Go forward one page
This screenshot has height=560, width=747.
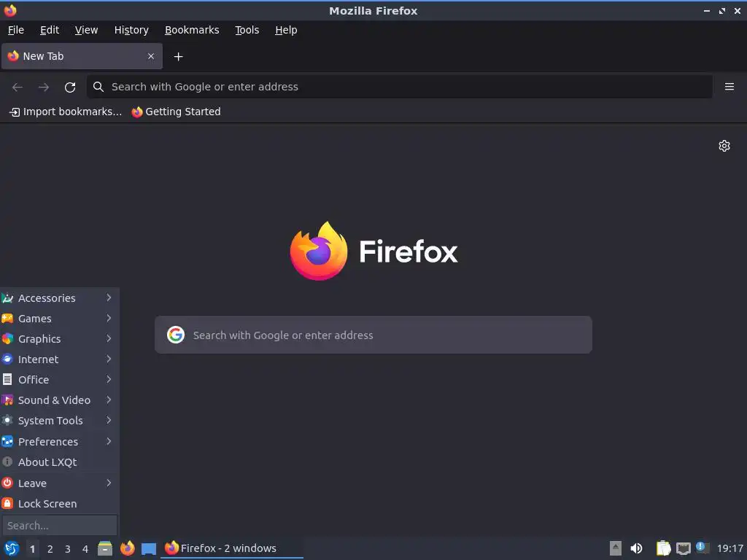point(44,87)
